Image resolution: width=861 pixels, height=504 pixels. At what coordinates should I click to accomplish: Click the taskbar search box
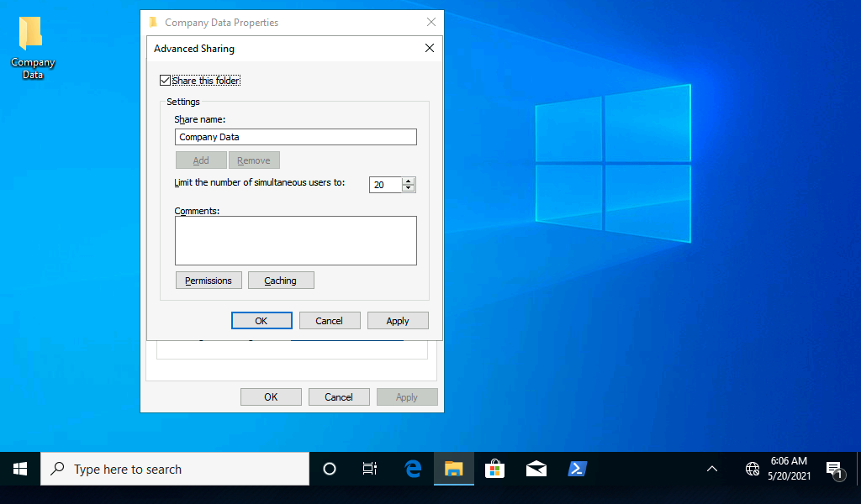[x=175, y=469]
